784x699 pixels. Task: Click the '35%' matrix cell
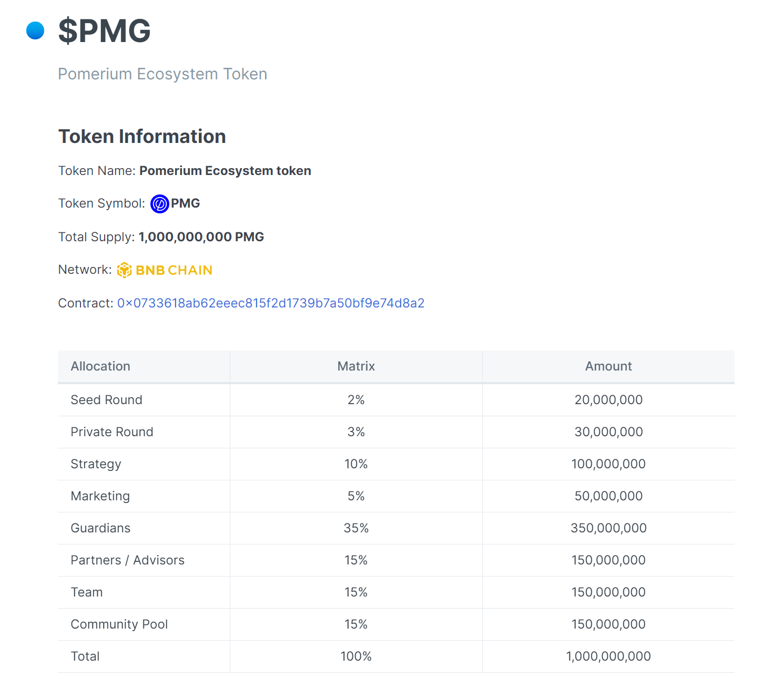coord(356,528)
